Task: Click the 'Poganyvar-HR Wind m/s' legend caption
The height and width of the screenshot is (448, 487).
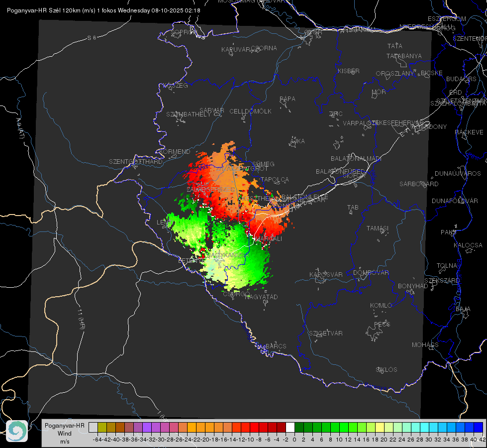Action: pos(65,434)
